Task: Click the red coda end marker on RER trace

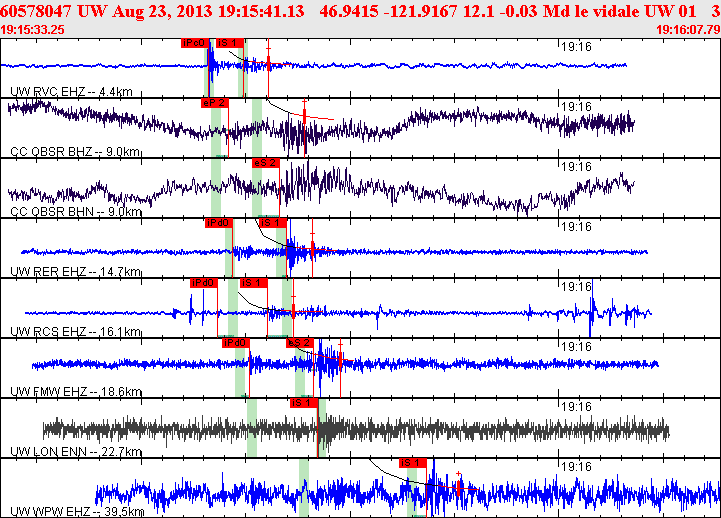Action: coord(313,250)
